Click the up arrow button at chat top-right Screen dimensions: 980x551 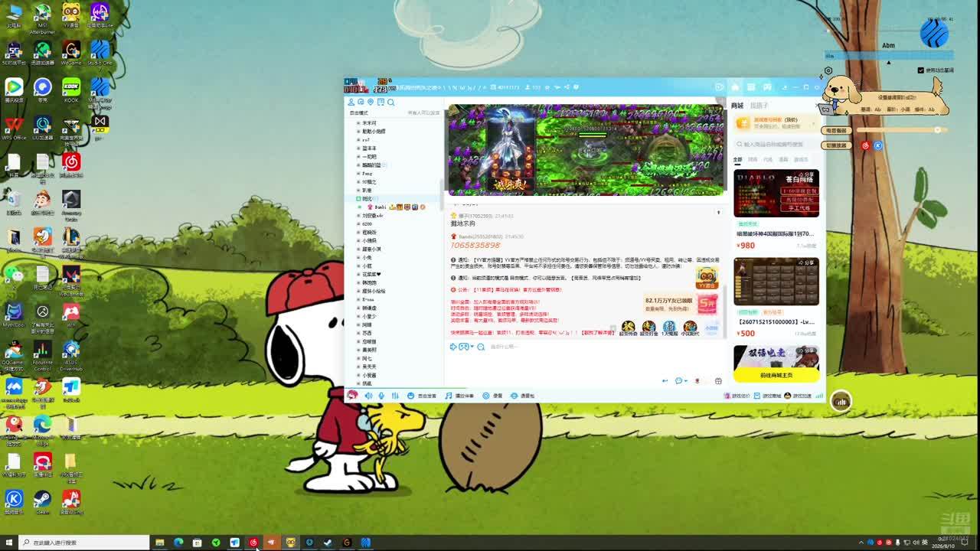[718, 212]
